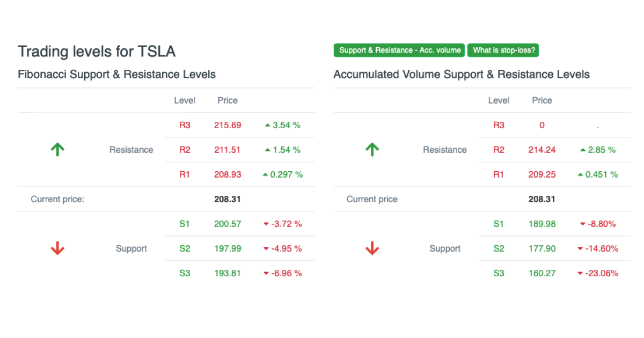Click the Support label in Accumulated Volume table

click(445, 248)
